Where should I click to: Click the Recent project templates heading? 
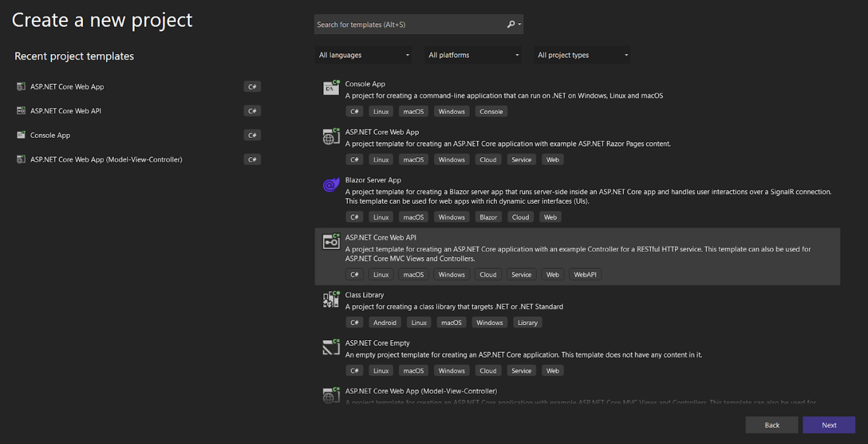tap(74, 56)
